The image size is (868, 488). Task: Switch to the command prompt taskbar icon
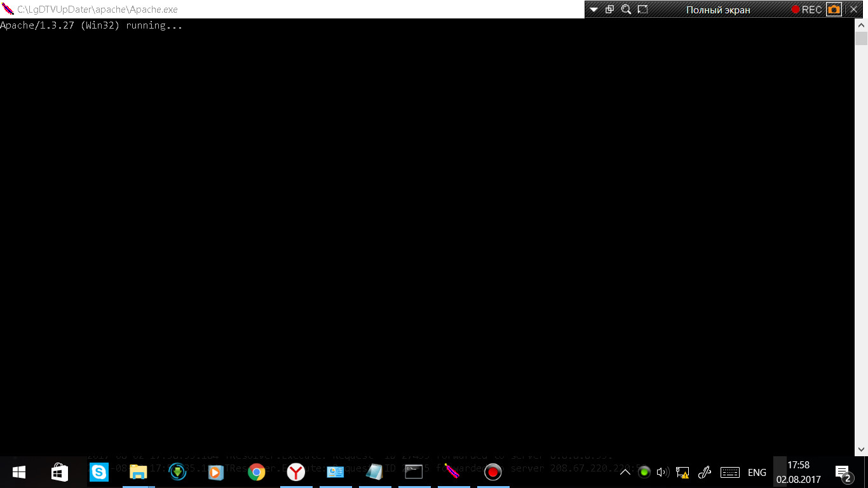414,472
